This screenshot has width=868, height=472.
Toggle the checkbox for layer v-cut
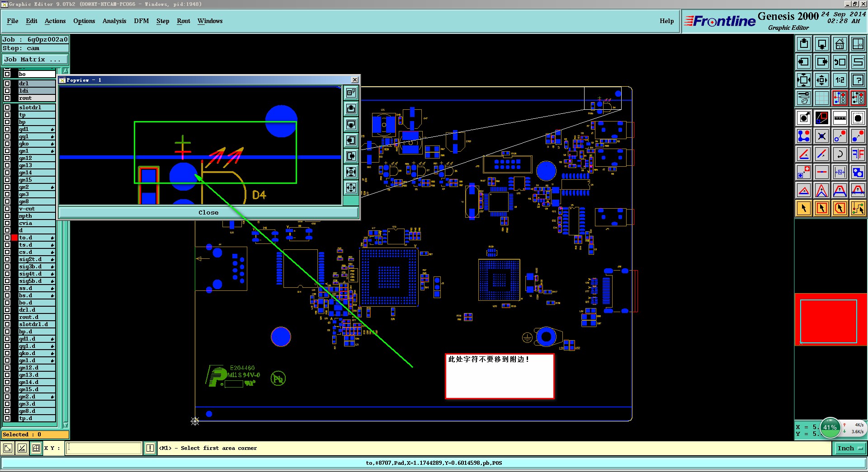7,209
